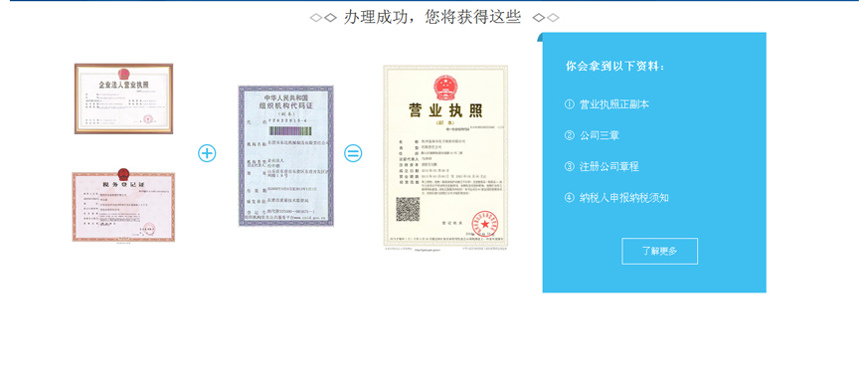
Task: Click the blue equals circle icon
Action: click(x=353, y=153)
